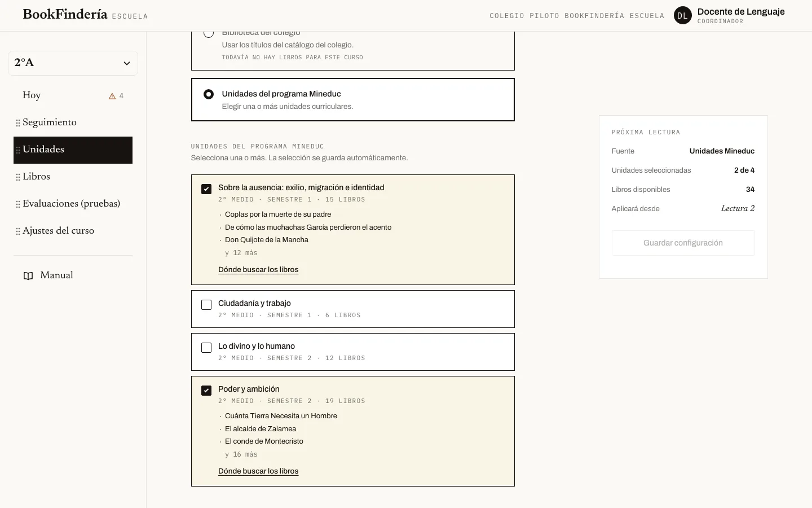This screenshot has height=508, width=812.
Task: Open Libros in the sidebar
Action: point(73,177)
